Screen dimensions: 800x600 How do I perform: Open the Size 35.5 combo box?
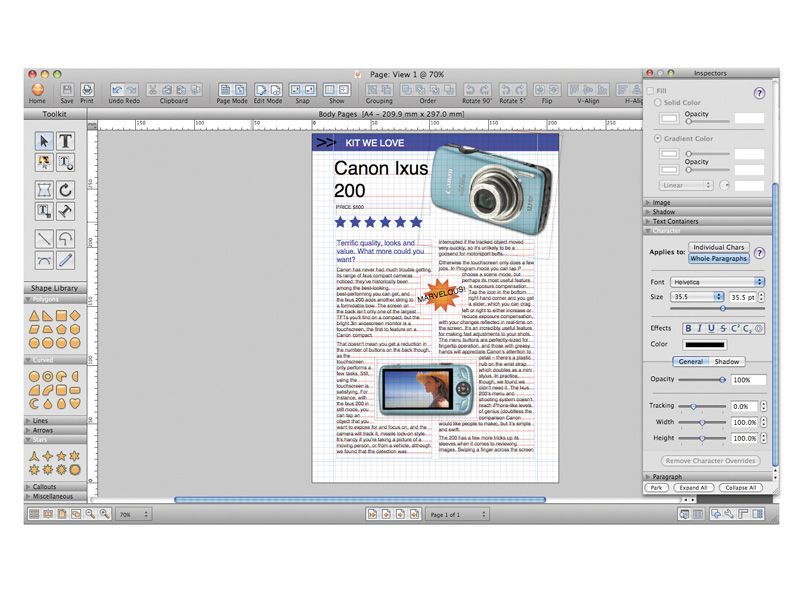pos(697,296)
